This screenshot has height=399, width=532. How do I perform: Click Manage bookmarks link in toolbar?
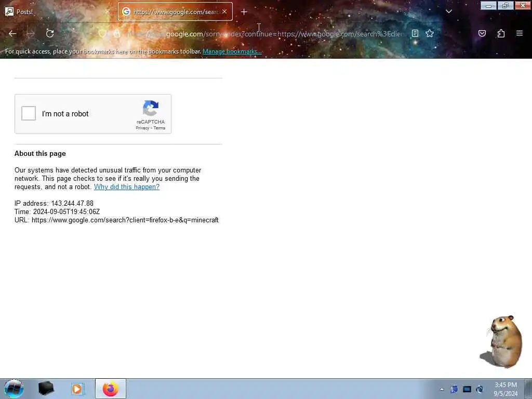tap(232, 51)
